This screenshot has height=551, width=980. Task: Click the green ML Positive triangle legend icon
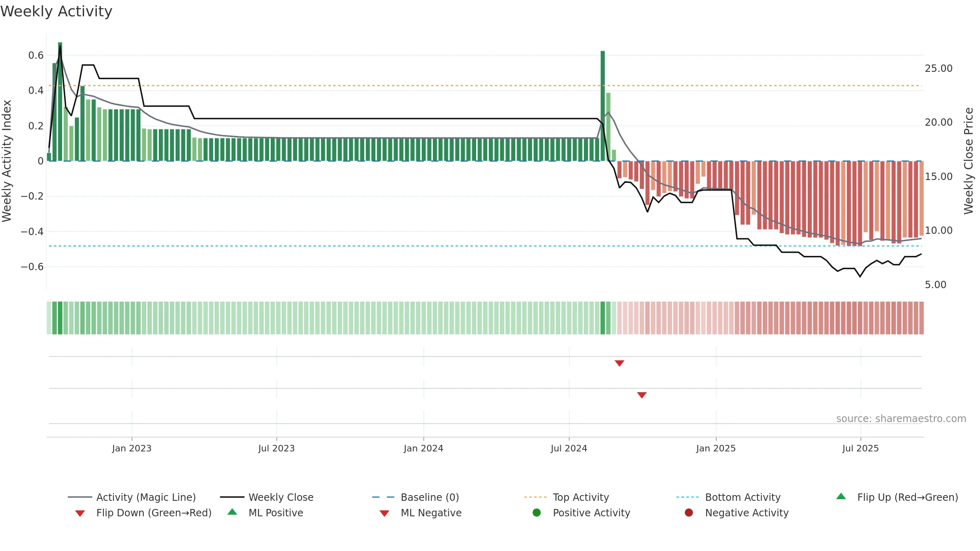pyautogui.click(x=232, y=512)
